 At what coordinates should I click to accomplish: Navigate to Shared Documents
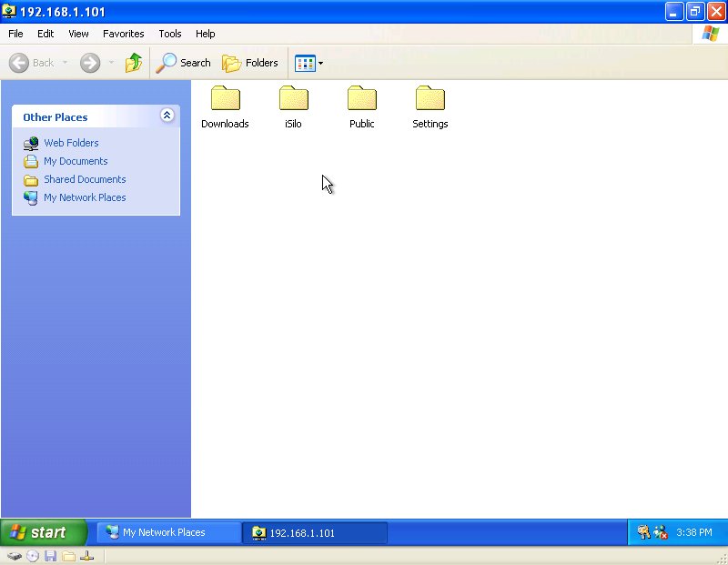tap(85, 179)
